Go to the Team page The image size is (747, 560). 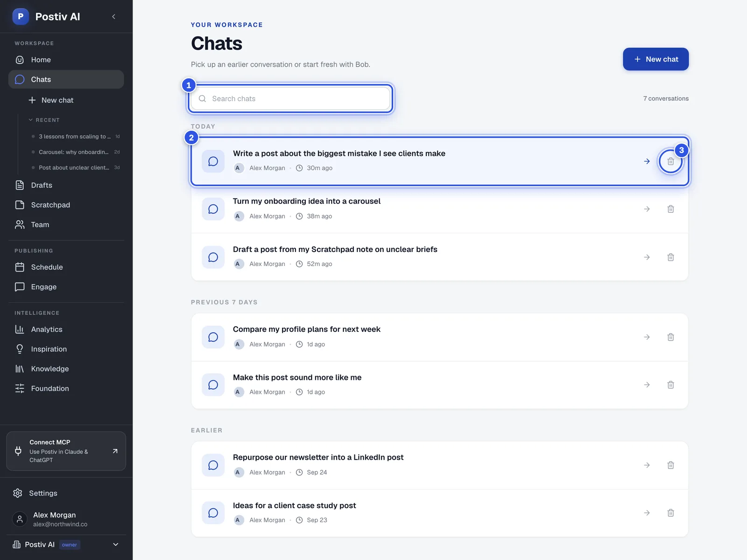pos(66,224)
